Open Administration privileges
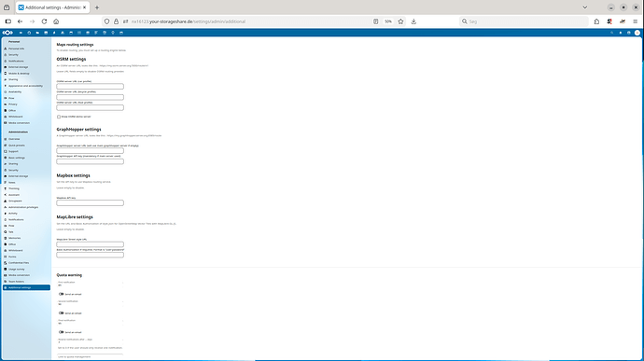This screenshot has width=644, height=361. tap(26, 207)
